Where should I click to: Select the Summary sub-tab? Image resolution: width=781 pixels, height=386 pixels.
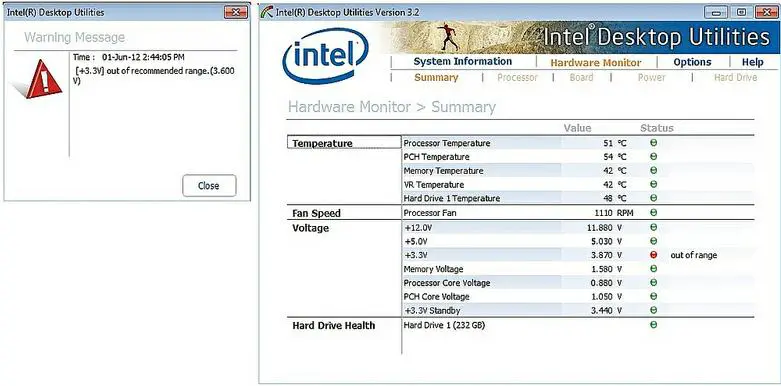(x=436, y=78)
